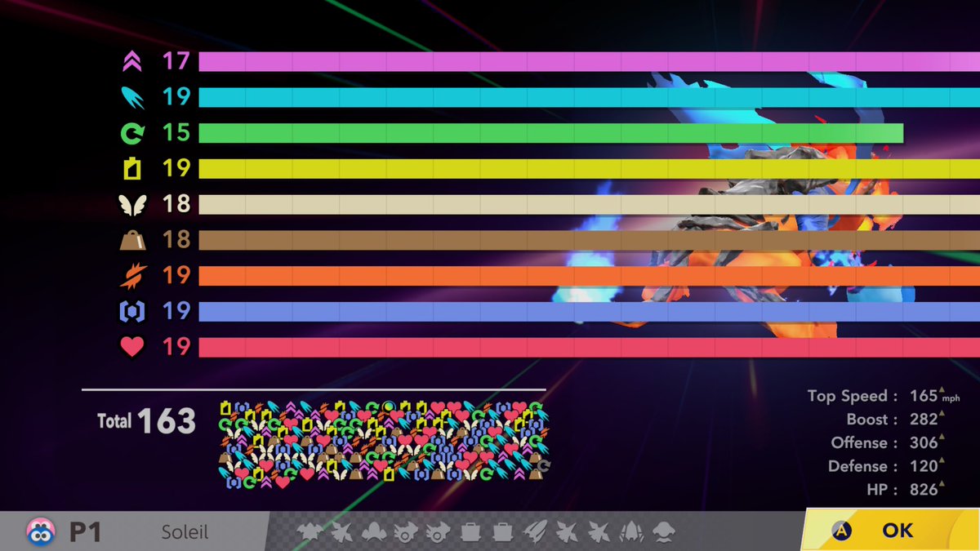Click the yellow value 19
Viewport: 980px width, 551px height.
point(176,168)
